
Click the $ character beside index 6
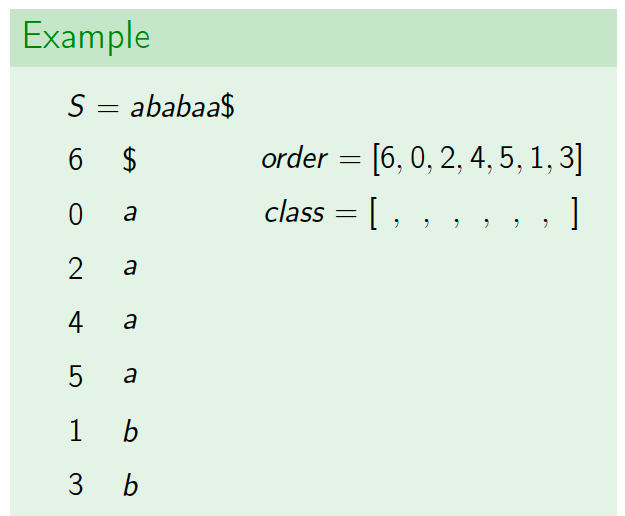[x=130, y=160]
